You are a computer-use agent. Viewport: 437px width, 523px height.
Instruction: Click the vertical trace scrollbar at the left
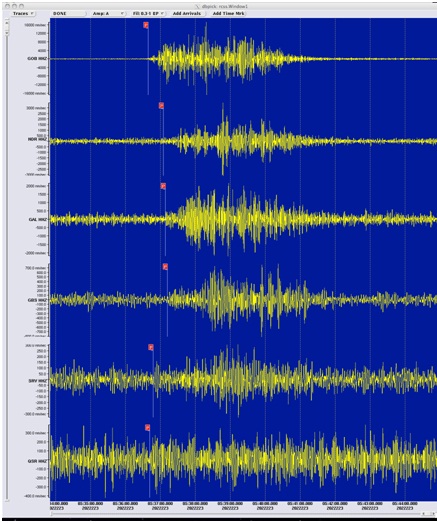click(x=7, y=260)
